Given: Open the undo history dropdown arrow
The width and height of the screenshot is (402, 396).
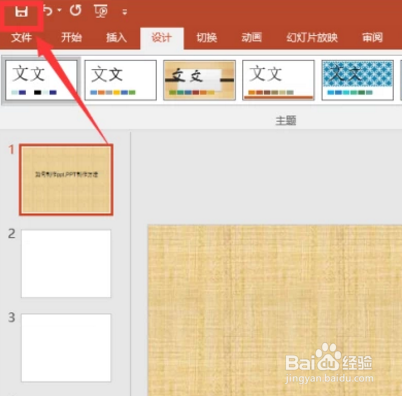Looking at the screenshot, I should click(59, 11).
